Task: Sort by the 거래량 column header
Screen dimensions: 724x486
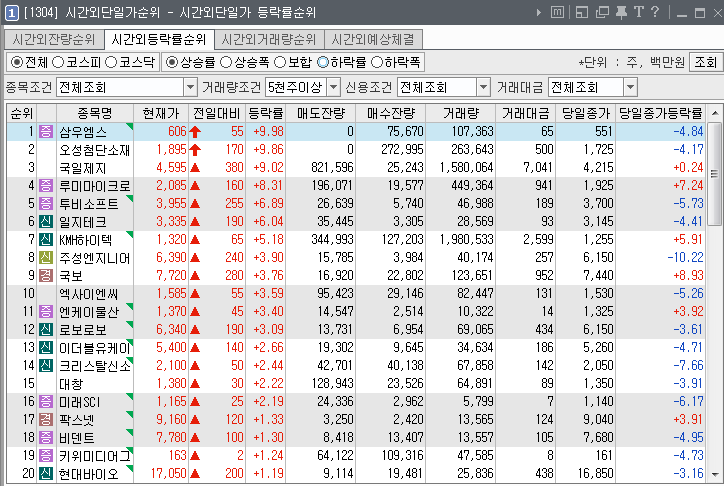Action: pyautogui.click(x=460, y=113)
